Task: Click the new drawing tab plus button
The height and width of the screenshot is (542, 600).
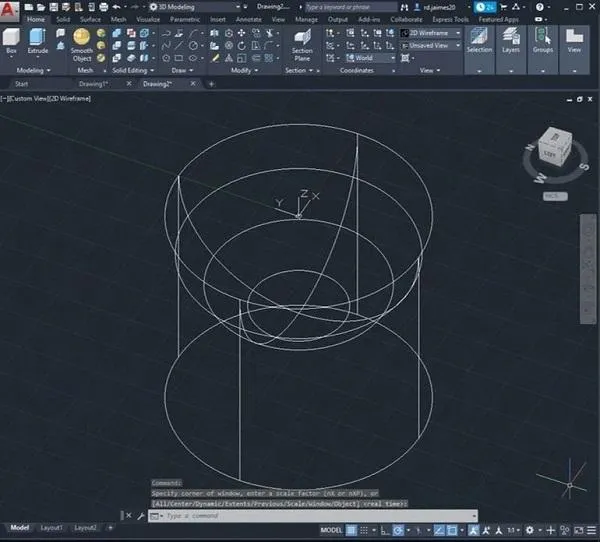Action: pos(211,84)
